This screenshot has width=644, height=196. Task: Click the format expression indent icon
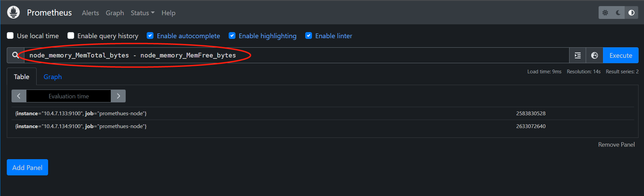(578, 55)
